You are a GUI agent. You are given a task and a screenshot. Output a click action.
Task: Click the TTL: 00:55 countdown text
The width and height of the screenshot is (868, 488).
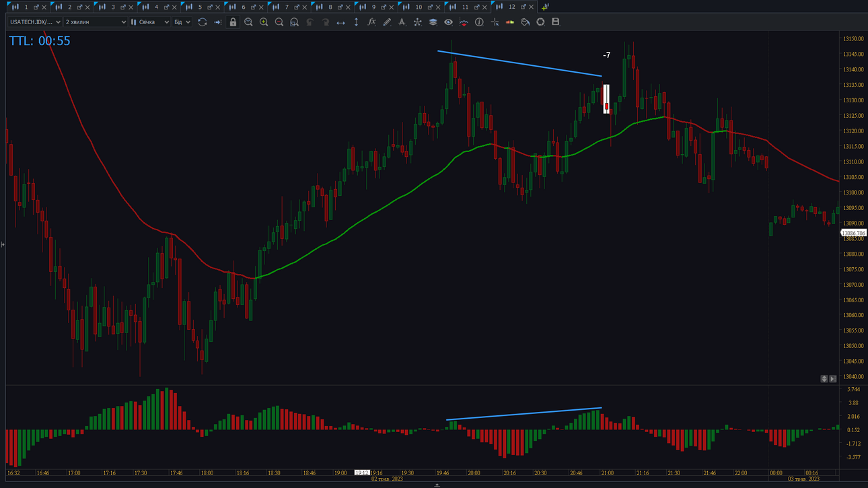pyautogui.click(x=40, y=41)
